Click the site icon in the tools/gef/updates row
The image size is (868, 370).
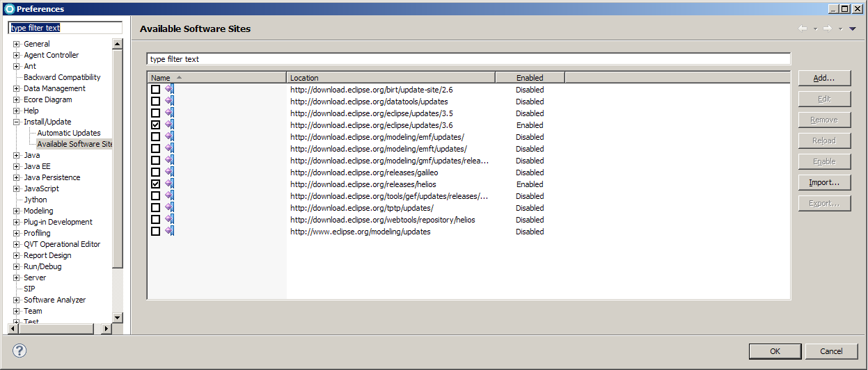coord(169,195)
